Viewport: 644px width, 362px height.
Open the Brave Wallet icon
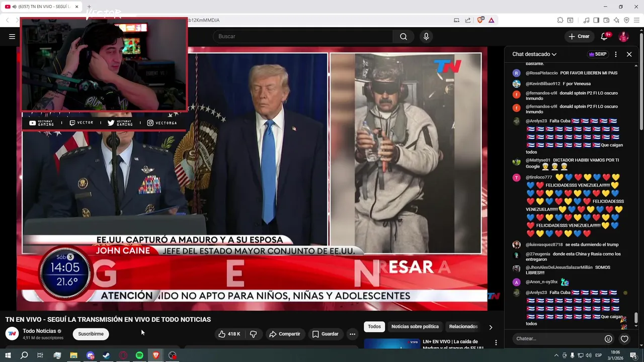pyautogui.click(x=606, y=20)
